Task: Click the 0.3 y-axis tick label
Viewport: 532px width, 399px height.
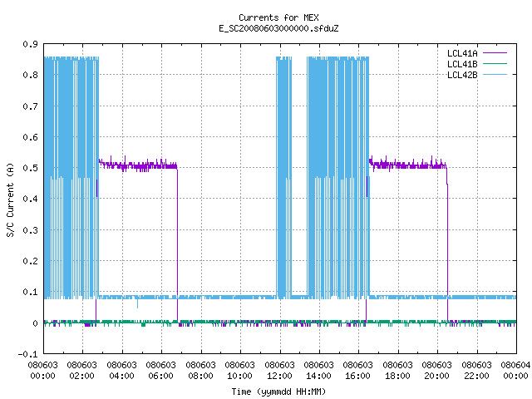Action: (30, 230)
